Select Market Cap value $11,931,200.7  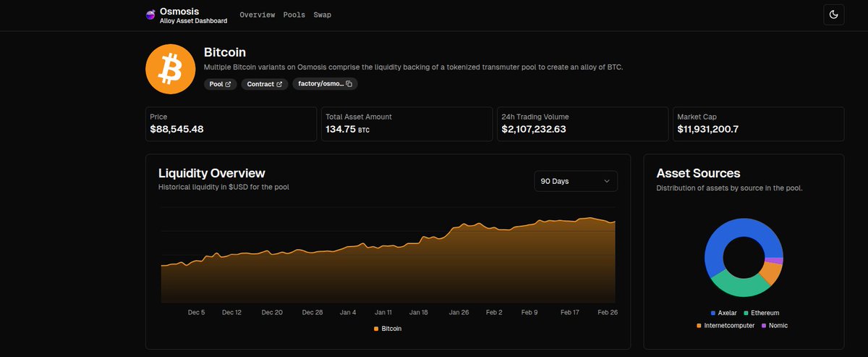[707, 130]
